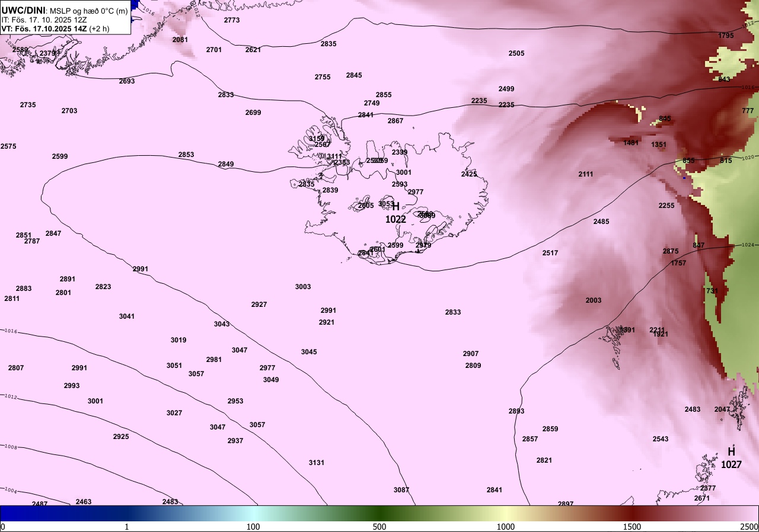Select the 1757 value
Screen dimensions: 759x532
[678, 263]
